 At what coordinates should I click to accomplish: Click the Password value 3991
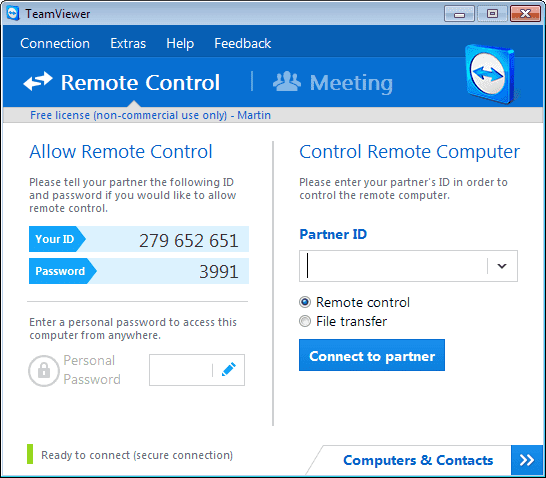219,272
